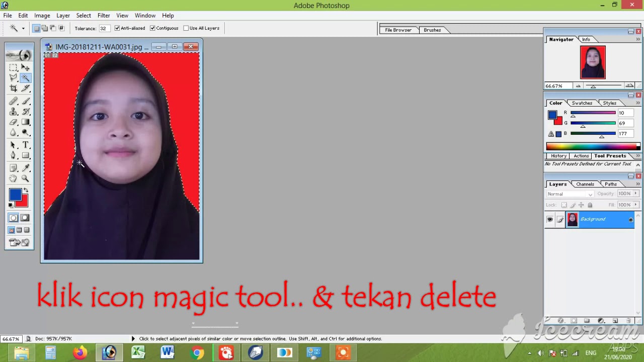The width and height of the screenshot is (644, 362).
Task: Select the Type tool
Action: [25, 145]
